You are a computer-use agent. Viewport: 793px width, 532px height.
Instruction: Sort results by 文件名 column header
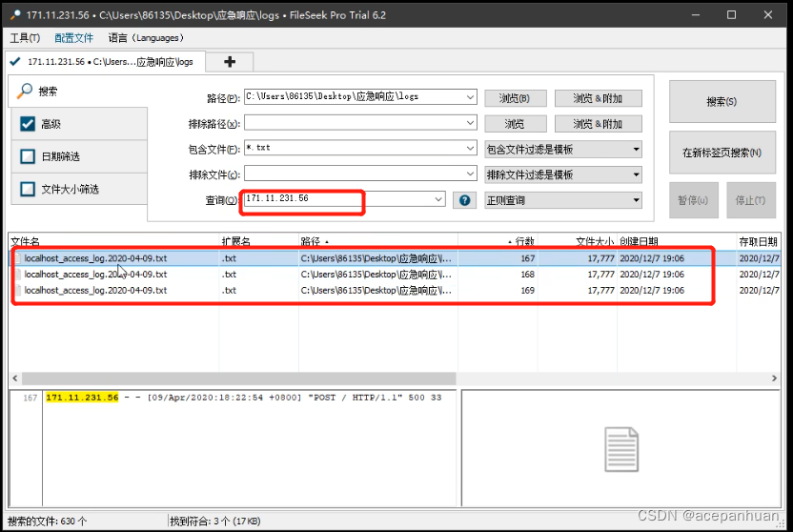tap(113, 241)
